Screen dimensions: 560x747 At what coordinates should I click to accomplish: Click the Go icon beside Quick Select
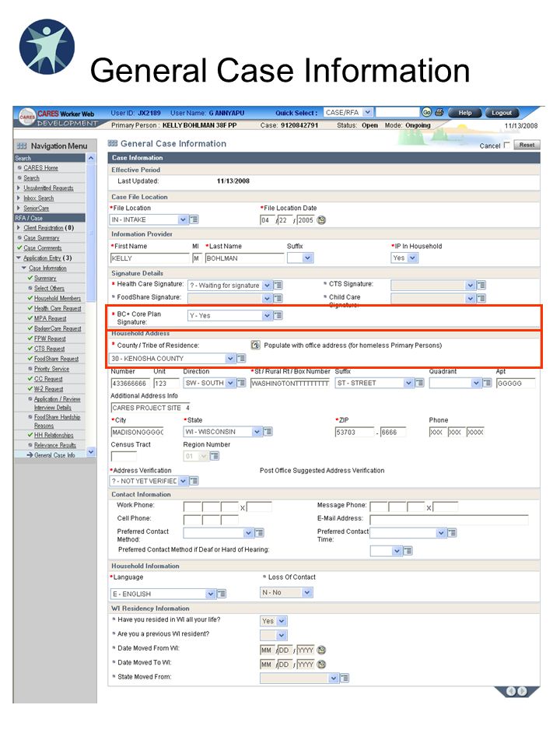[426, 112]
